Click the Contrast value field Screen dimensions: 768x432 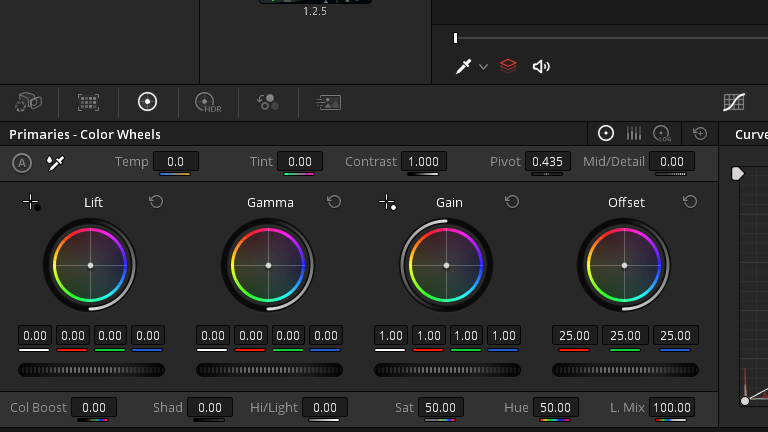pyautogui.click(x=424, y=162)
